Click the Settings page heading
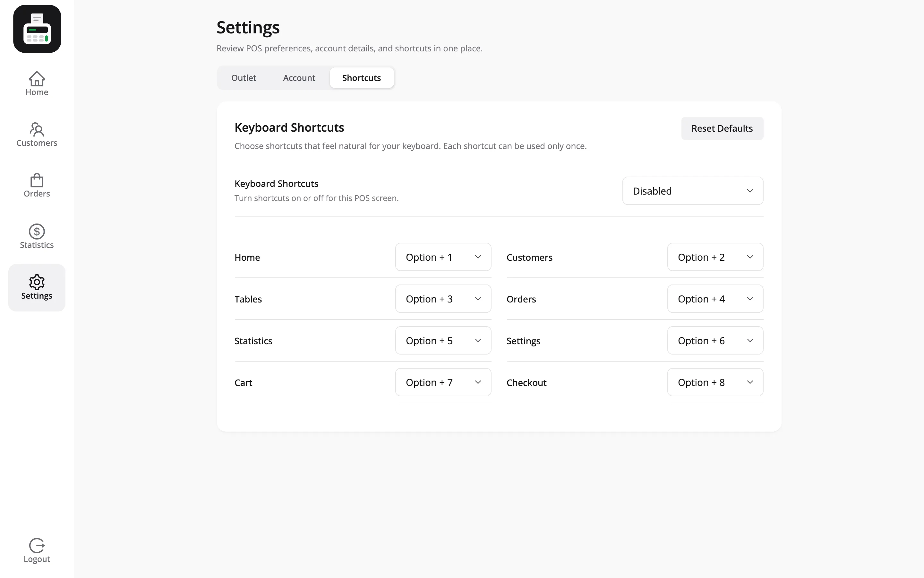Viewport: 924px width, 578px height. pyautogui.click(x=248, y=28)
